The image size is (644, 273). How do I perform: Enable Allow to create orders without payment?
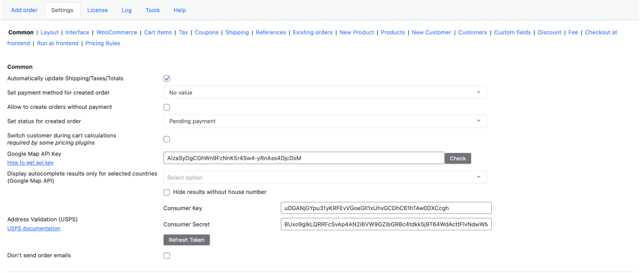(167, 107)
